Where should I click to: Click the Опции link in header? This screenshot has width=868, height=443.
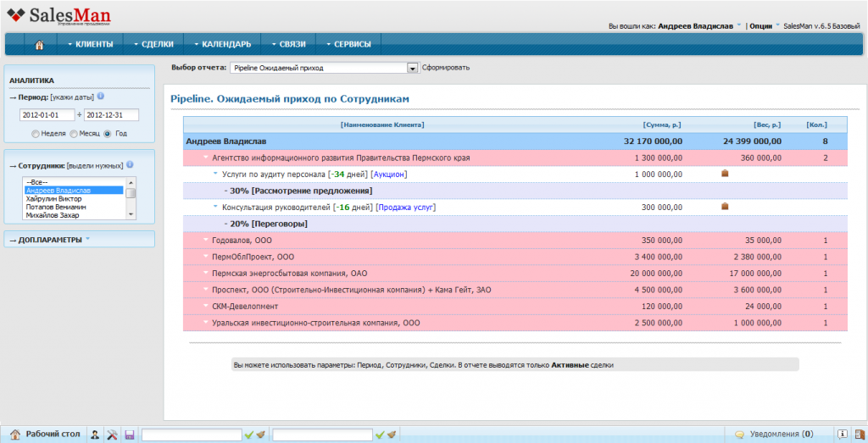tap(761, 26)
